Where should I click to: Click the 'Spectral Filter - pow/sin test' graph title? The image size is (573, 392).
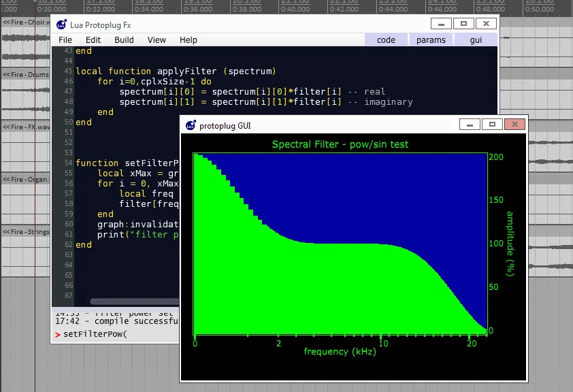(340, 144)
